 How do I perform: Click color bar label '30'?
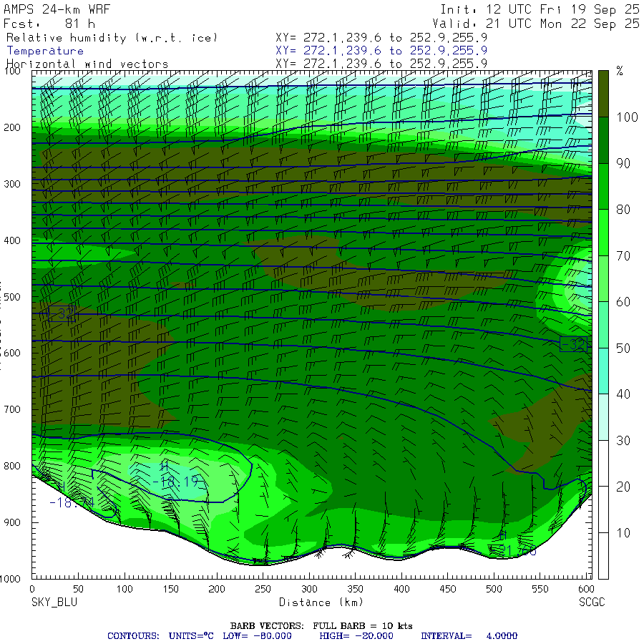623,441
